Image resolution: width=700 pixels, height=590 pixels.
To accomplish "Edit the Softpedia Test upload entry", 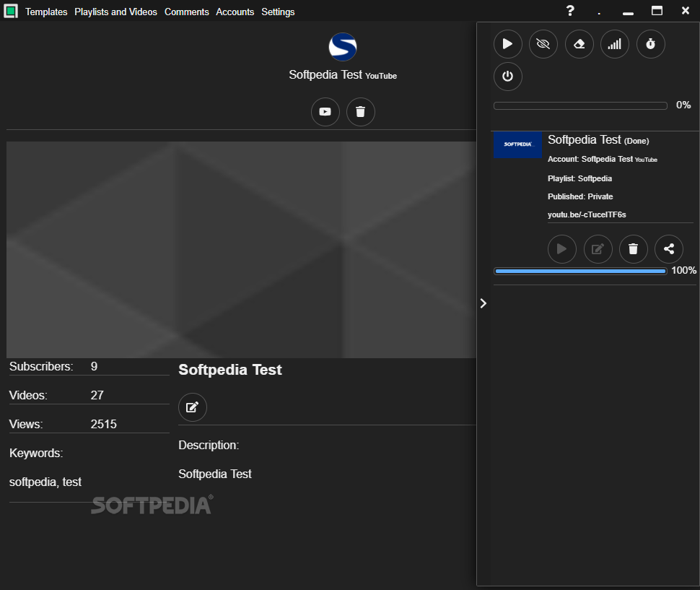I will click(598, 248).
